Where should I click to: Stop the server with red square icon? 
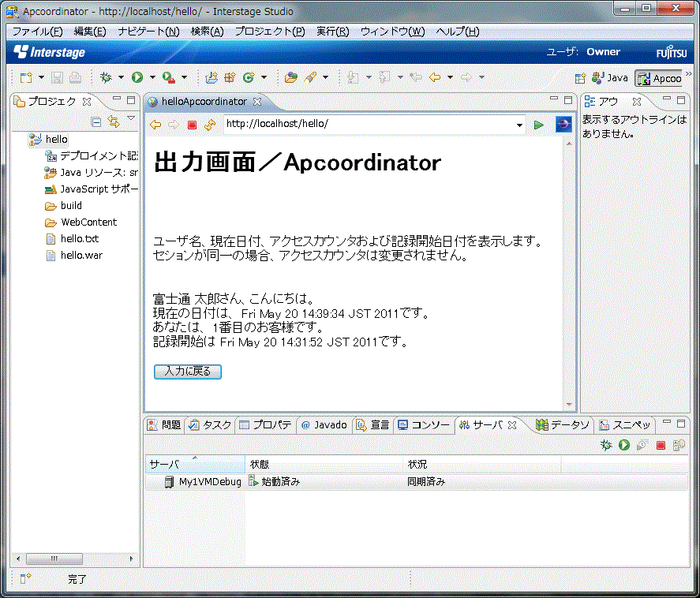661,445
